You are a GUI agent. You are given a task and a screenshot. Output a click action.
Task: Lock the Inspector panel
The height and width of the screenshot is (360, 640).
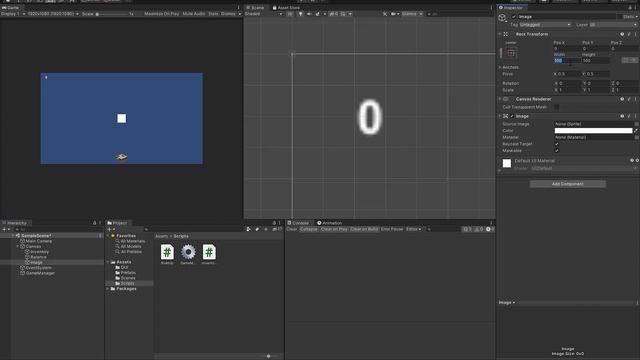pyautogui.click(x=630, y=7)
